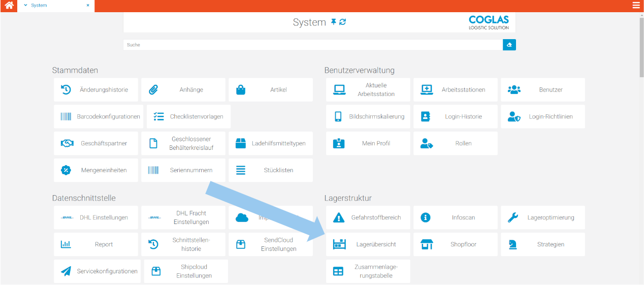Open the hamburger menu at top right
The image size is (644, 286).
[x=636, y=6]
